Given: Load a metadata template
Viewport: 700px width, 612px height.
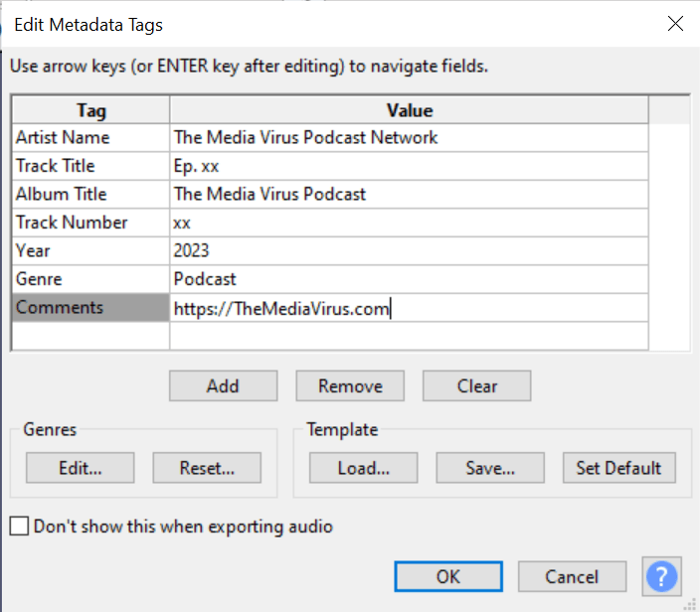Looking at the screenshot, I should click(x=363, y=467).
